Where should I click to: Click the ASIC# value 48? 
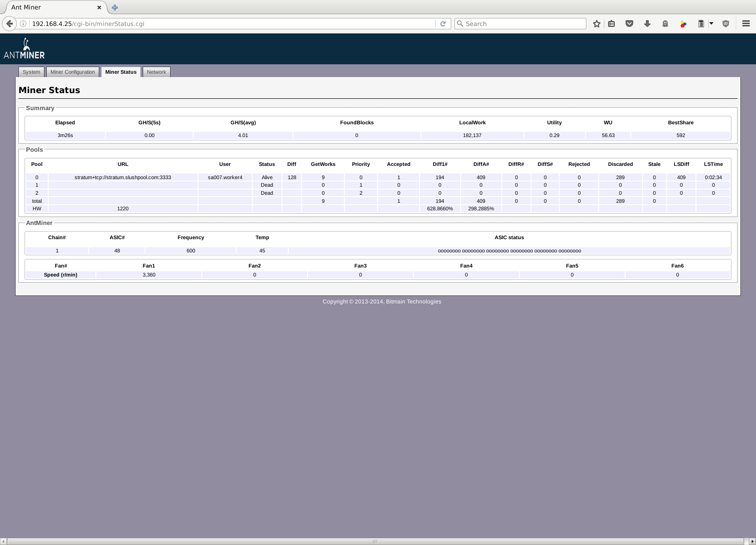pyautogui.click(x=117, y=251)
